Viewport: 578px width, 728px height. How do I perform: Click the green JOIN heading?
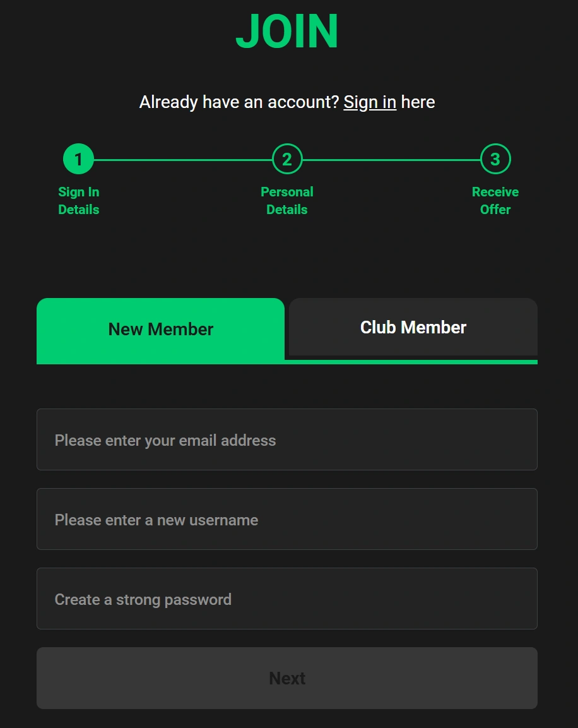287,30
